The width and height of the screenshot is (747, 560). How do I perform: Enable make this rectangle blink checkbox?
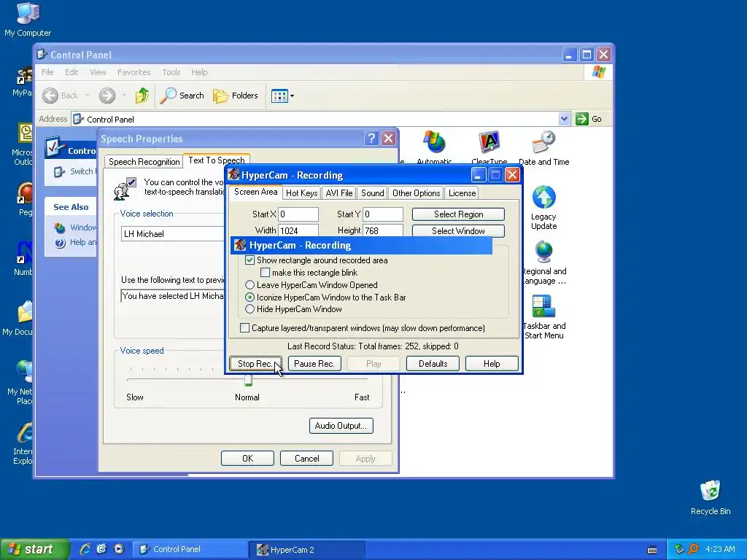click(266, 273)
